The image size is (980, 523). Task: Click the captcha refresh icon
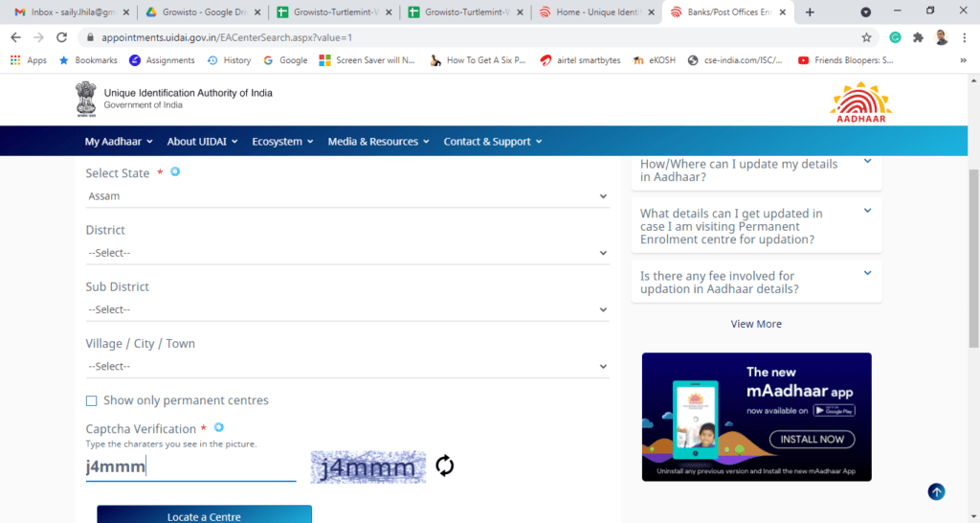pyautogui.click(x=444, y=466)
